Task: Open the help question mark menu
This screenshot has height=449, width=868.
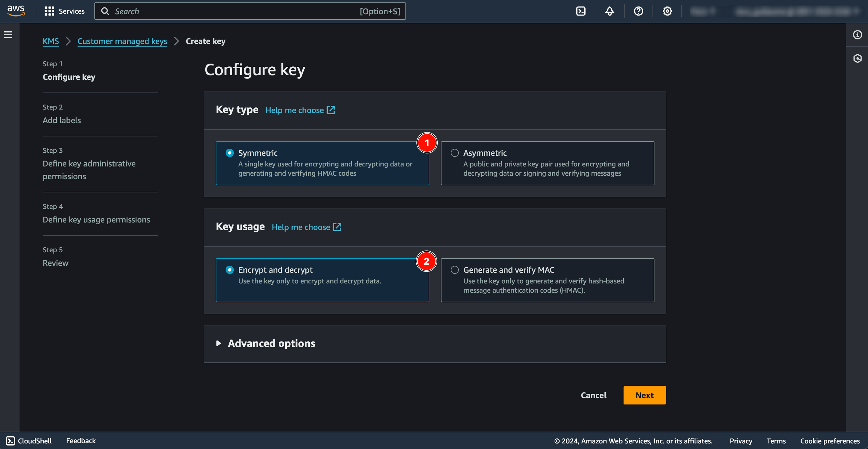Action: (638, 11)
